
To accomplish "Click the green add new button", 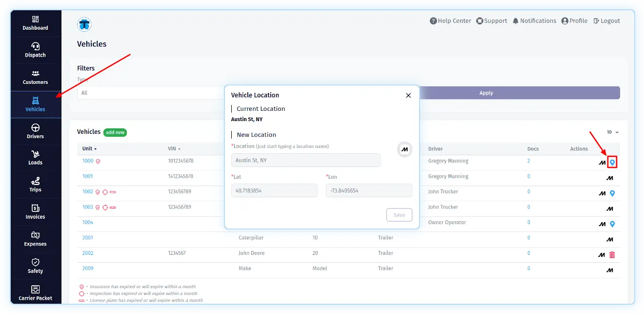I will pos(115,132).
